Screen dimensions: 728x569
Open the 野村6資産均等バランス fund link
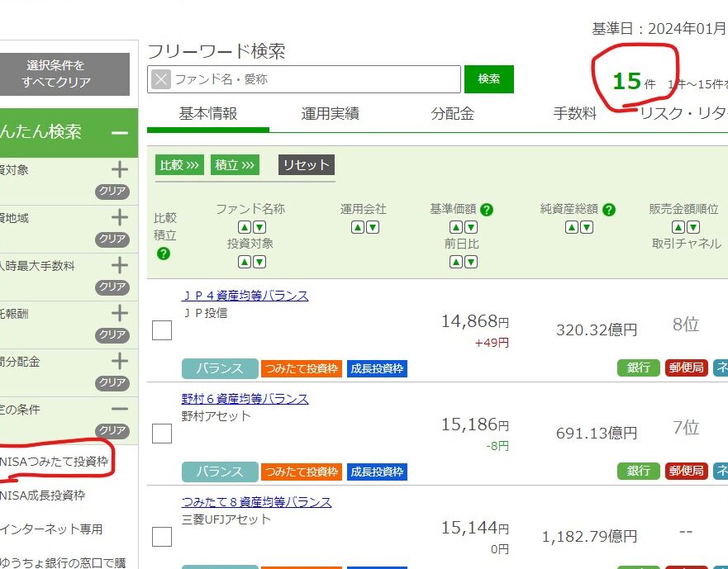245,399
